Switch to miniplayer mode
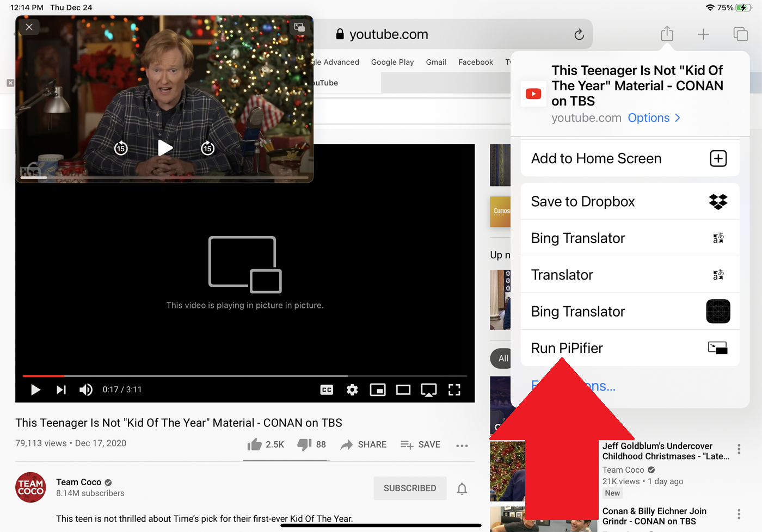Viewport: 762px width, 532px height. [378, 389]
